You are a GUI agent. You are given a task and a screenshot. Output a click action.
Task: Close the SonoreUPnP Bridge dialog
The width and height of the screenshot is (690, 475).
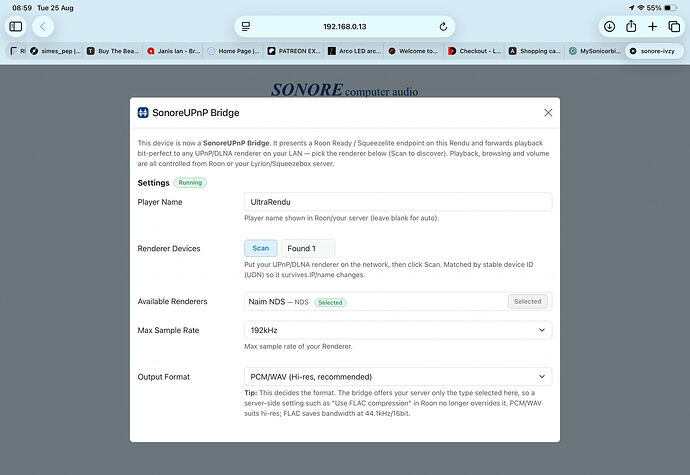(x=548, y=113)
